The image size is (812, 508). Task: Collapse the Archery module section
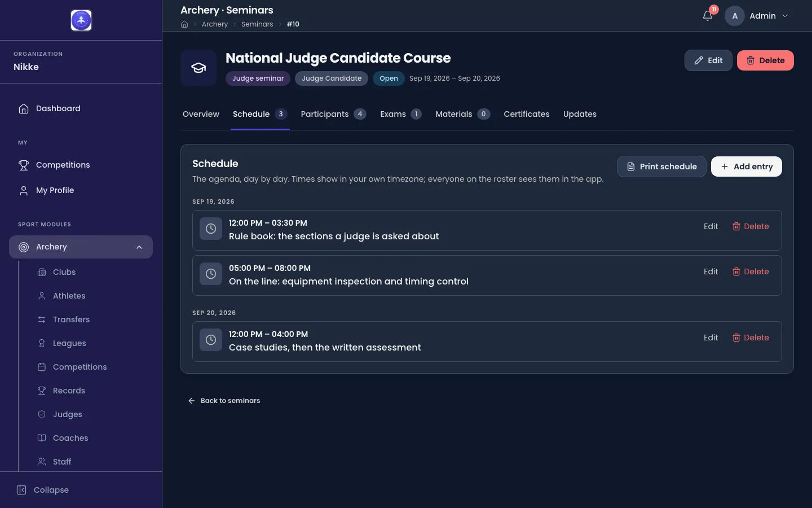point(81,247)
